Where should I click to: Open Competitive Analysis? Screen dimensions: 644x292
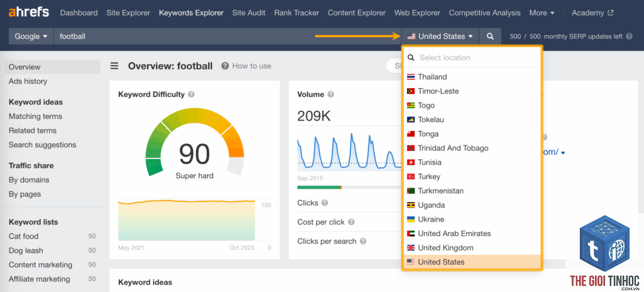tap(485, 13)
